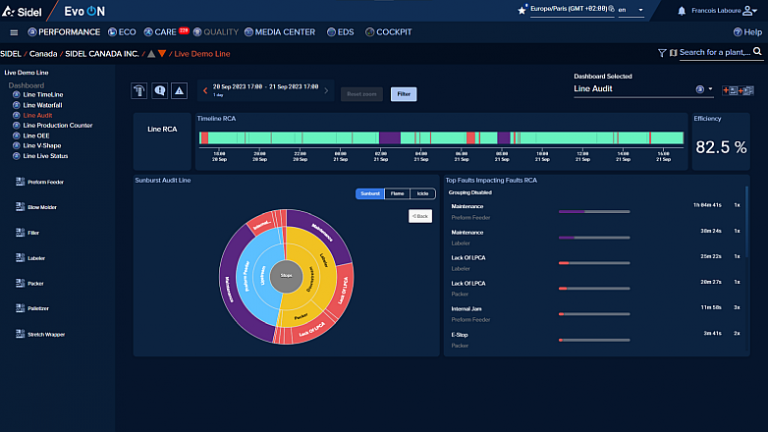768x432 pixels.
Task: Click the Preform Feeder machine icon
Action: (20, 181)
